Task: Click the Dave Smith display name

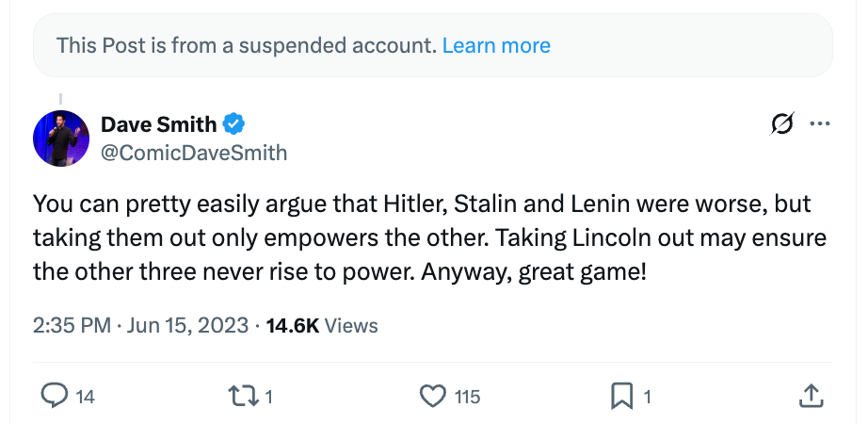Action: click(x=158, y=124)
